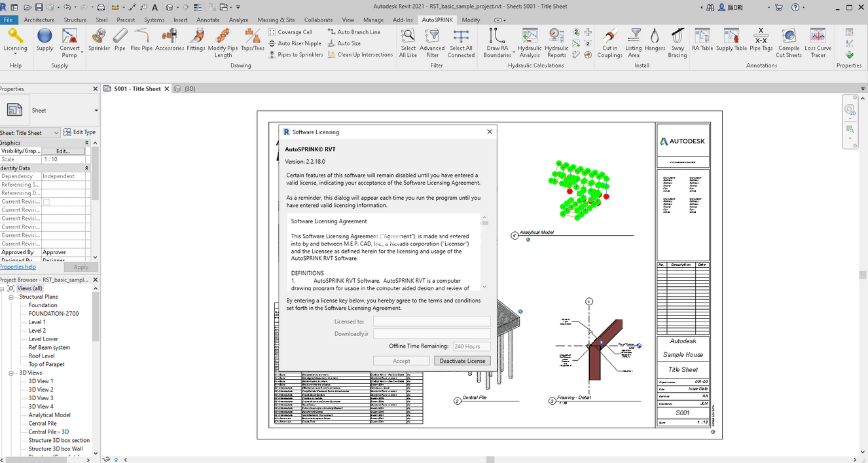The height and width of the screenshot is (463, 868).
Task: Select the Flex Pipe tool
Action: [x=141, y=41]
